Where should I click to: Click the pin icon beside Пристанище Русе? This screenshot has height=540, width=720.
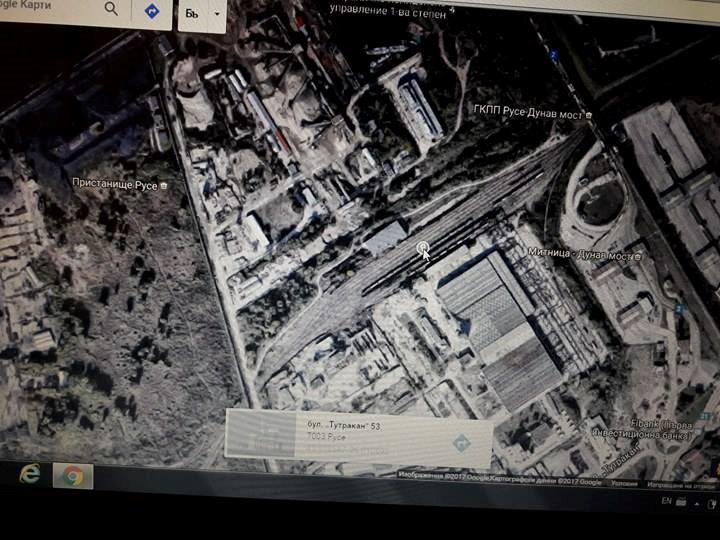point(164,185)
